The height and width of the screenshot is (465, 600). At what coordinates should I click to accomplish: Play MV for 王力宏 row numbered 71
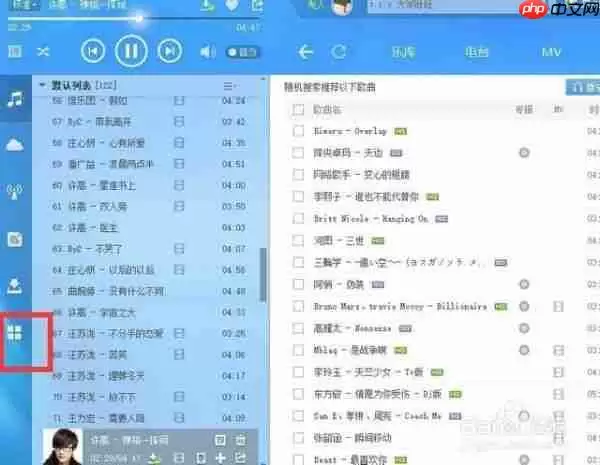tap(179, 418)
